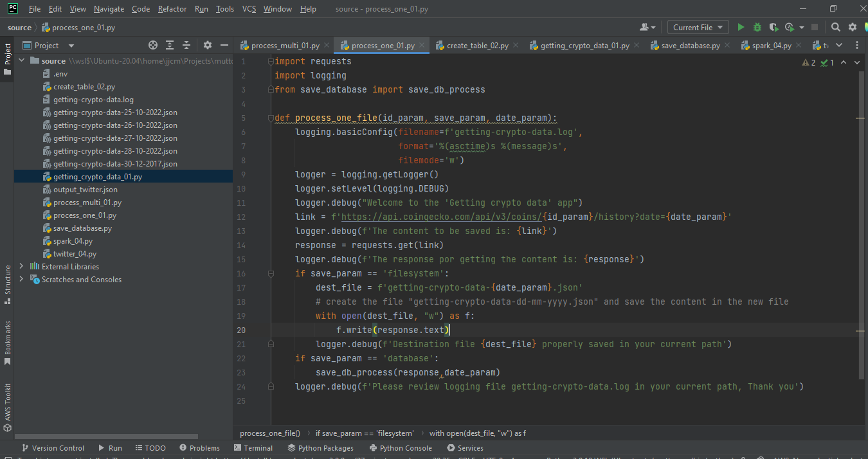The height and width of the screenshot is (459, 868).
Task: Open the Current File run configuration dropdown
Action: point(698,27)
